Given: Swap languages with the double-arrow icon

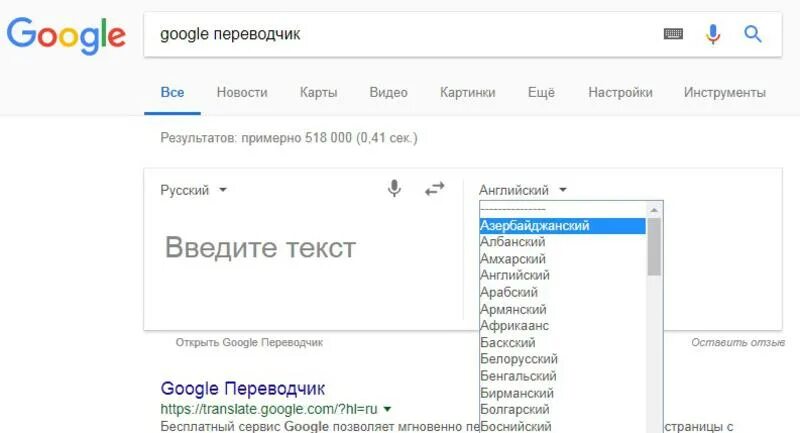Looking at the screenshot, I should point(435,189).
